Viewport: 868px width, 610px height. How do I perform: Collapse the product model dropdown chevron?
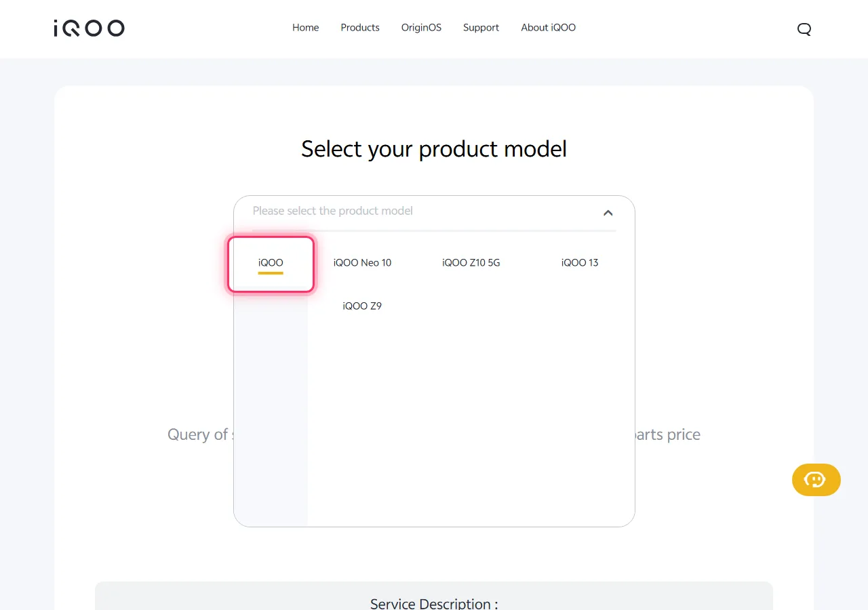608,213
